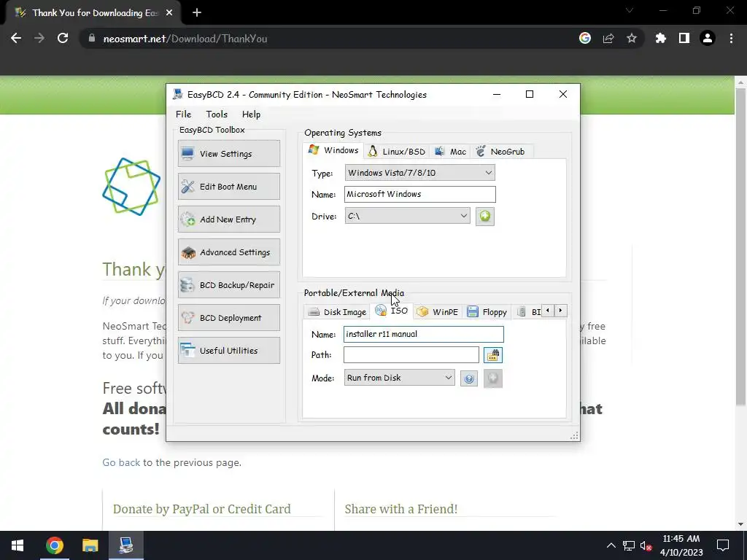Screen dimensions: 747x560
Task: Expand the Windows Type dropdown
Action: pos(419,172)
